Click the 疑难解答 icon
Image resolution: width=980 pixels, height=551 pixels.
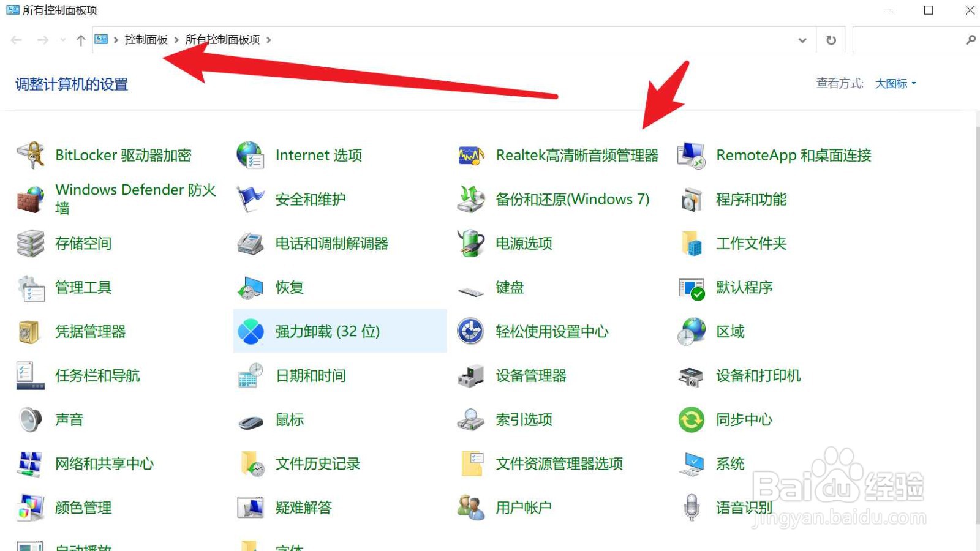point(251,508)
